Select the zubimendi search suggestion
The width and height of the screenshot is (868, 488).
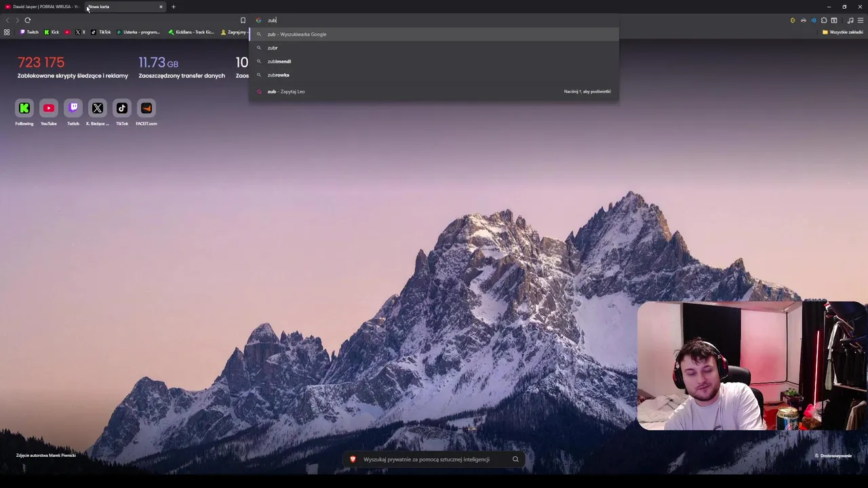(x=434, y=62)
